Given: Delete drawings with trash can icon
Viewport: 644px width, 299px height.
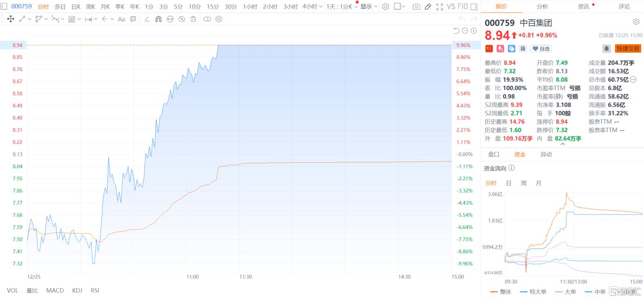Looking at the screenshot, I should pos(193,19).
